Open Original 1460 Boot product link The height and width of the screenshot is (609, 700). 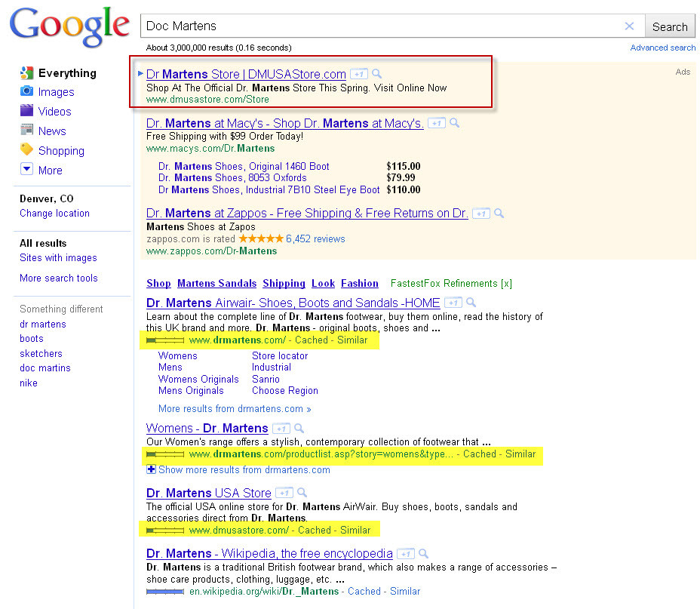244,167
